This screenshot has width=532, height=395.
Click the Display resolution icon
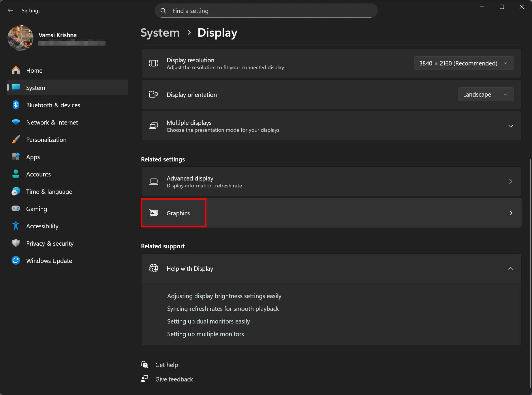(x=154, y=63)
